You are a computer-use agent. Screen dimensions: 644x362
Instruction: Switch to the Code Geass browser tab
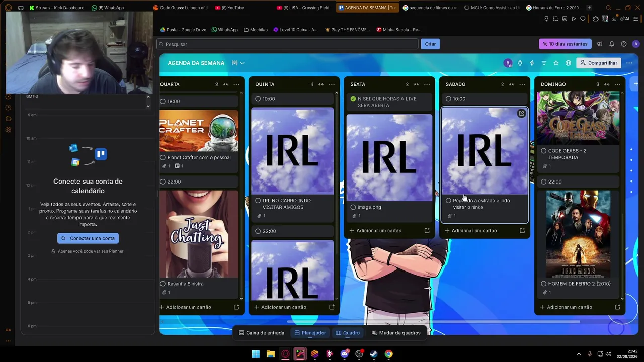181,8
